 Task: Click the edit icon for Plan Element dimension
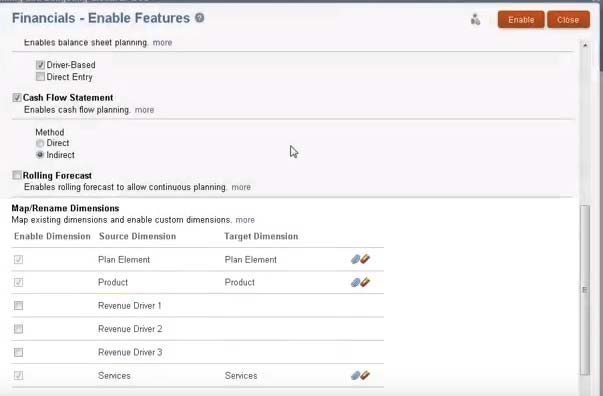(360, 259)
